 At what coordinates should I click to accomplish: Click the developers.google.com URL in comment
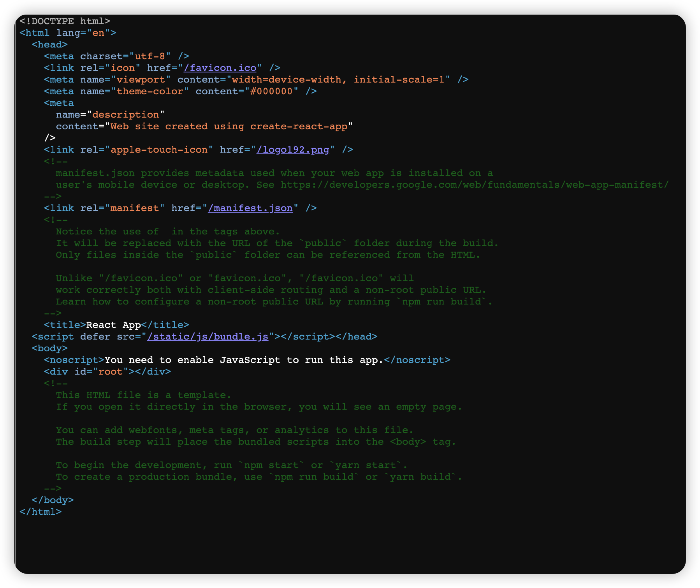click(475, 185)
